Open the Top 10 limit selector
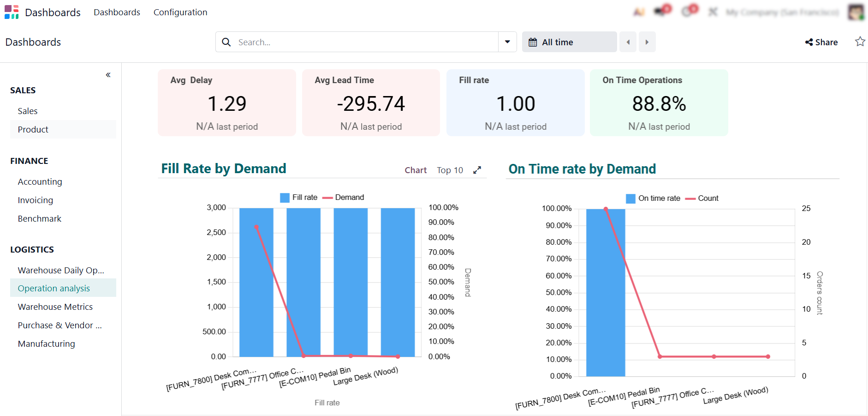868x416 pixels. (450, 170)
